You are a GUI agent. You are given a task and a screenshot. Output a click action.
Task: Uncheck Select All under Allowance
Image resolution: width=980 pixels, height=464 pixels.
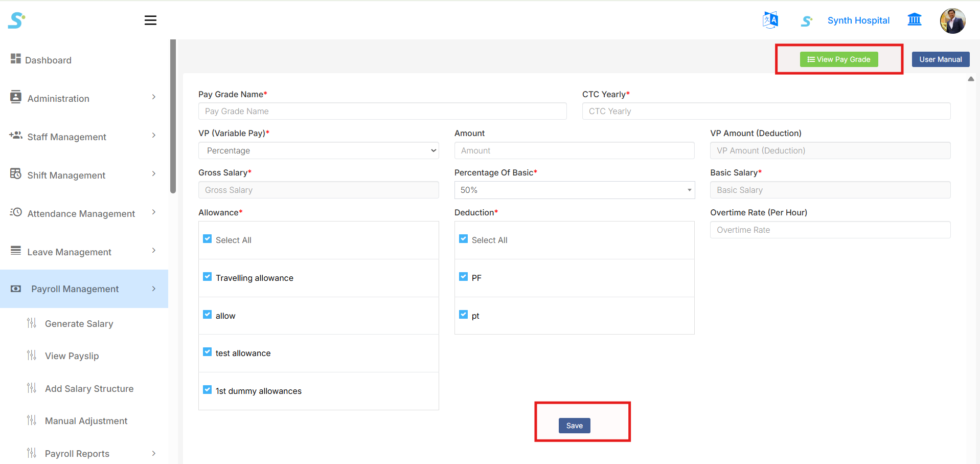pos(207,239)
